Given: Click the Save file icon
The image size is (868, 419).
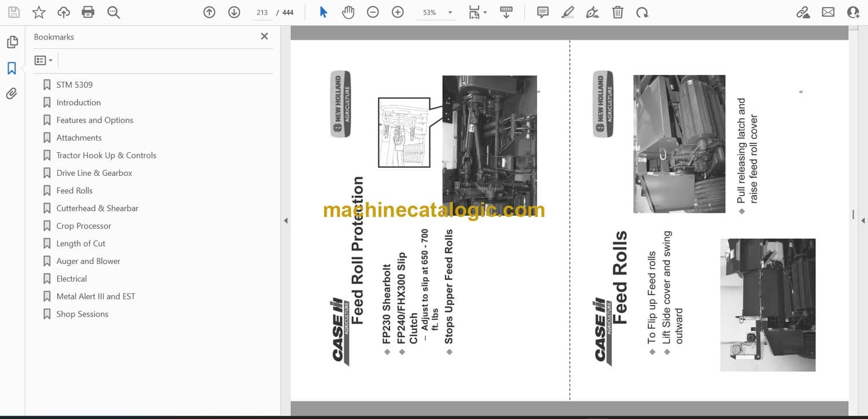Looking at the screenshot, I should click(14, 12).
